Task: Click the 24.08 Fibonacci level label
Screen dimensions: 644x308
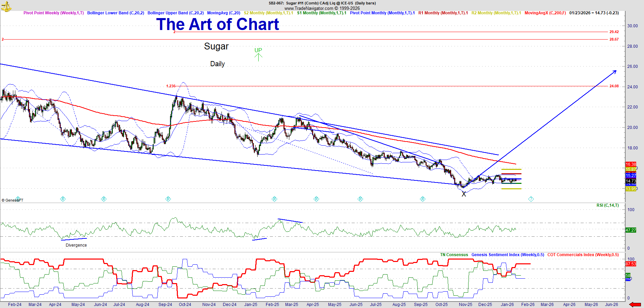Action: pyautogui.click(x=614, y=86)
